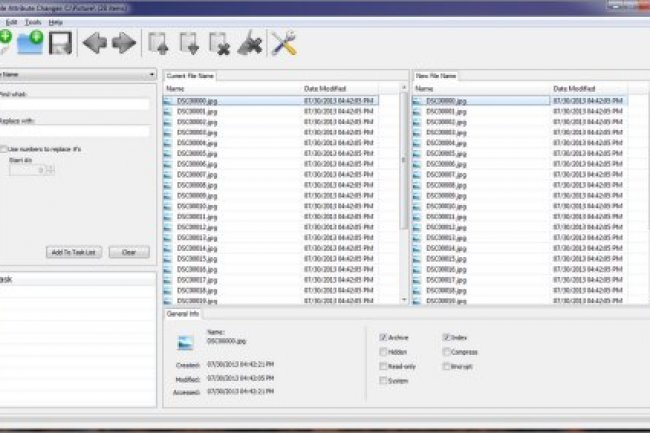Open the Tools menu
The image size is (650, 433).
coord(34,20)
